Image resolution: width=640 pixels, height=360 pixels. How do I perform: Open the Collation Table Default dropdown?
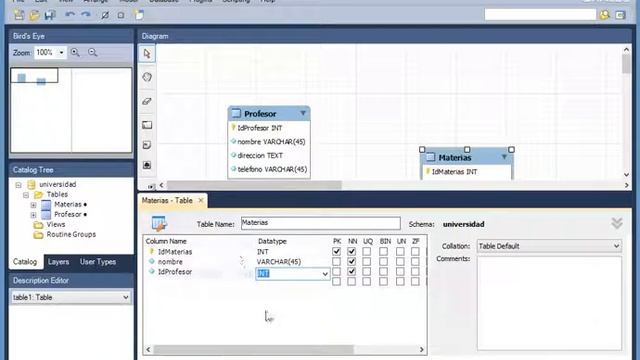[x=616, y=246]
